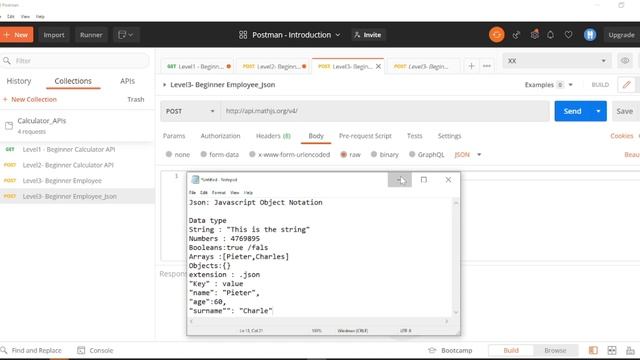Click the Notepad app icon in title bar
The height and width of the screenshot is (360, 640).
(196, 180)
